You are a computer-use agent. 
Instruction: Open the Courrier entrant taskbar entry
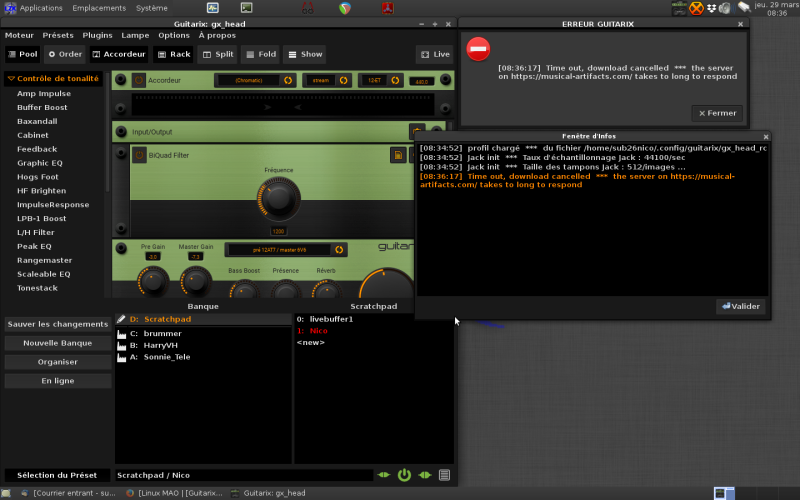coord(68,493)
